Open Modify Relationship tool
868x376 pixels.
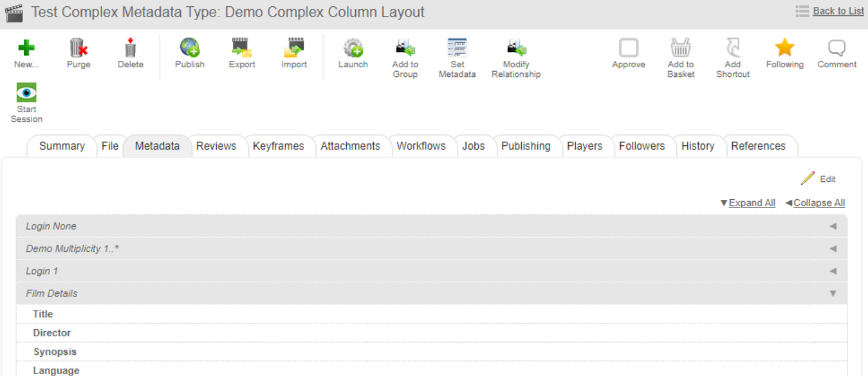coord(516,49)
